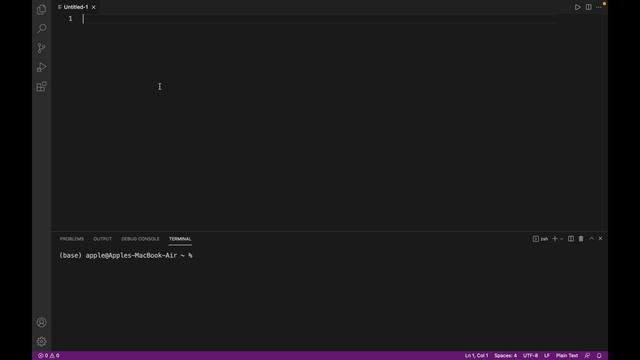Viewport: 640px width, 360px height.
Task: Click the feedback icon in status bar
Action: pyautogui.click(x=587, y=356)
